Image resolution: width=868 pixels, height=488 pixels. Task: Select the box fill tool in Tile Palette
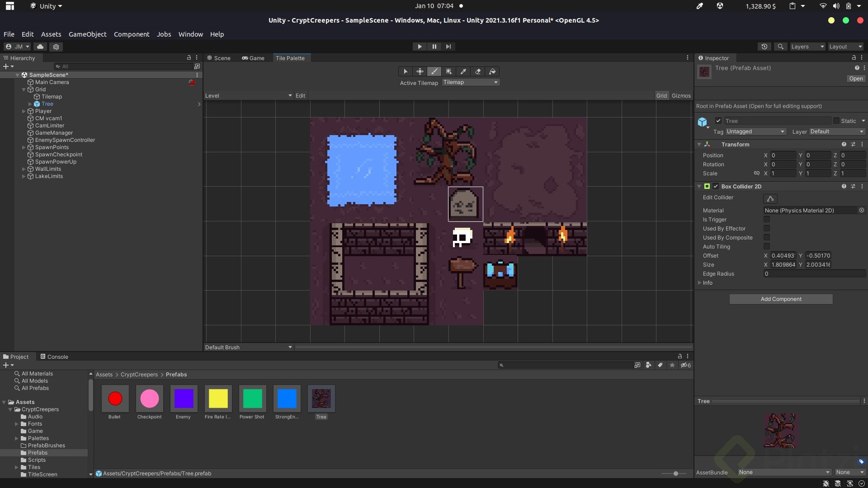[449, 71]
